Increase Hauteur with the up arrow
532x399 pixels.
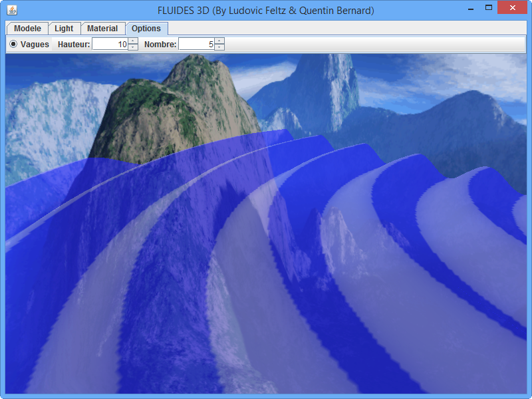(134, 41)
